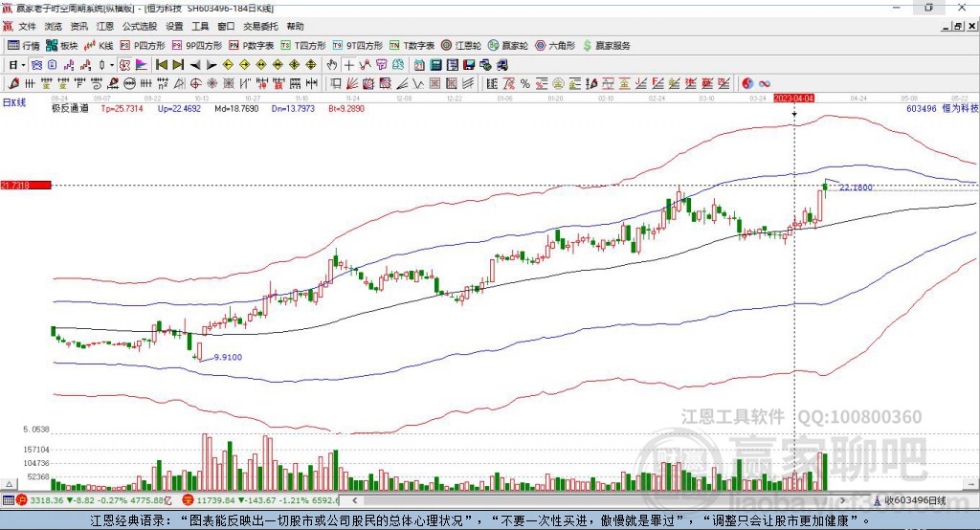The width and height of the screenshot is (980, 530).
Task: Switch to the K线 candlestick chart
Action: coord(99,46)
